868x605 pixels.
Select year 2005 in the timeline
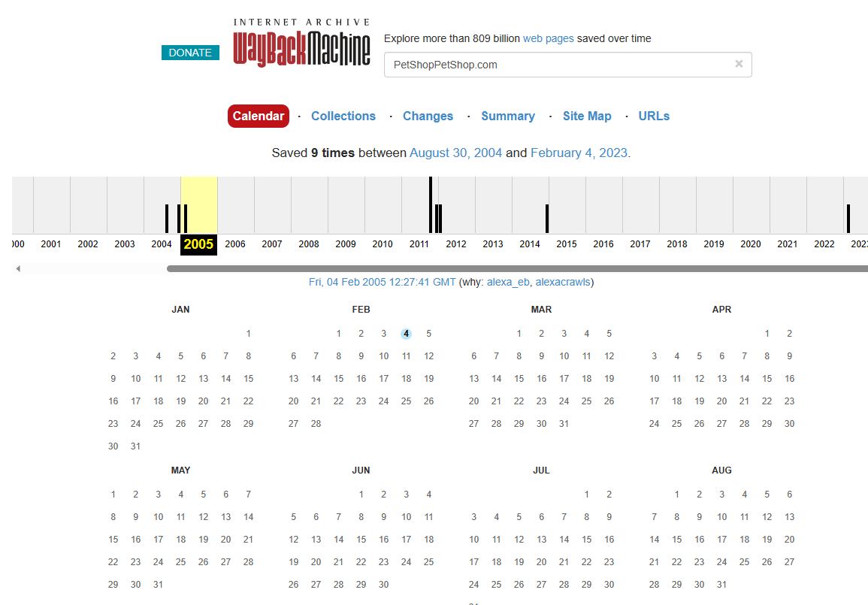click(198, 244)
